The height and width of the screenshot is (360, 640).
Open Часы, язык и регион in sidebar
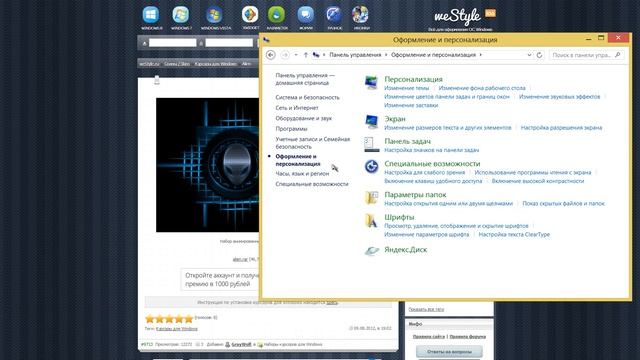coord(302,173)
